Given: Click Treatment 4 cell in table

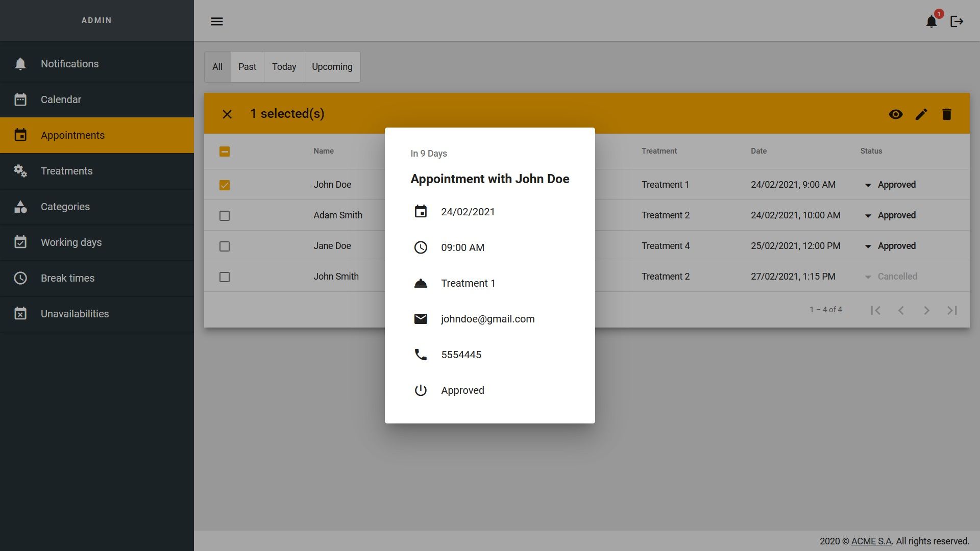Looking at the screenshot, I should 666,246.
